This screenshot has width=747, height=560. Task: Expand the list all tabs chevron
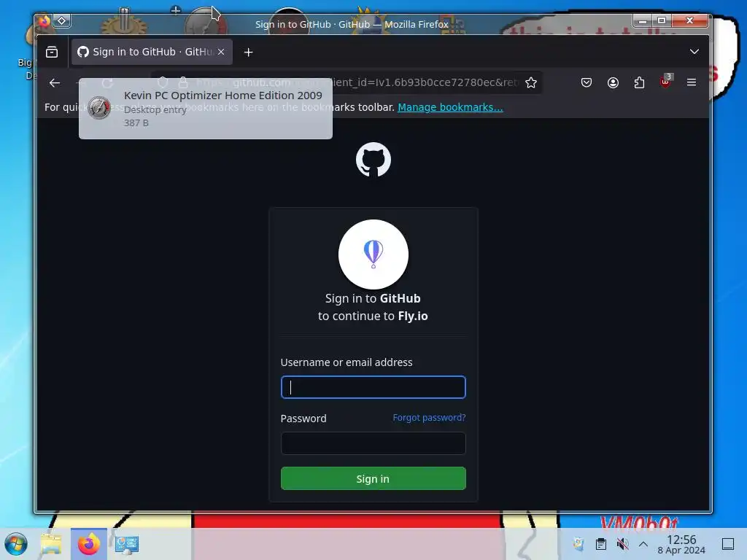[x=694, y=52]
